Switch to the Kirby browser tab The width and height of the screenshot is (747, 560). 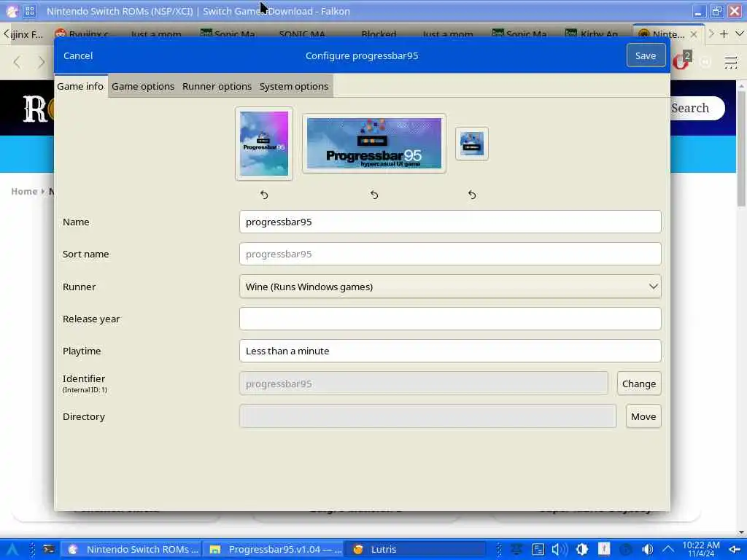click(x=592, y=34)
